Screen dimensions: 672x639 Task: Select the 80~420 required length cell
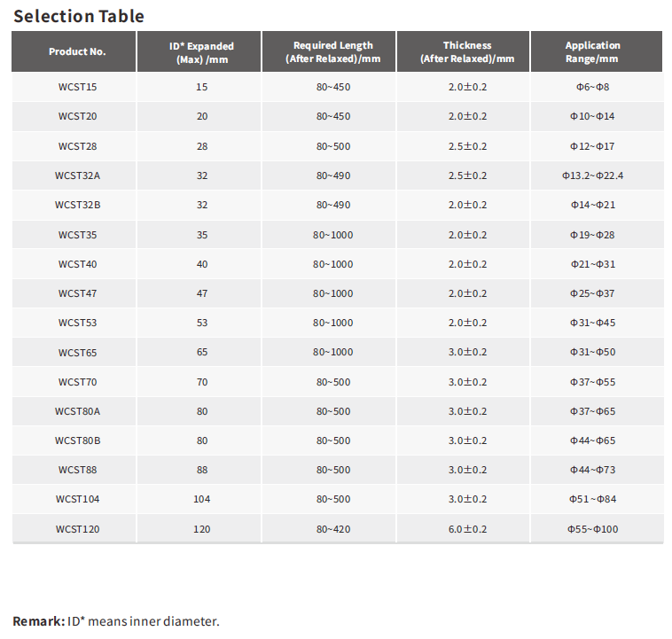332,529
